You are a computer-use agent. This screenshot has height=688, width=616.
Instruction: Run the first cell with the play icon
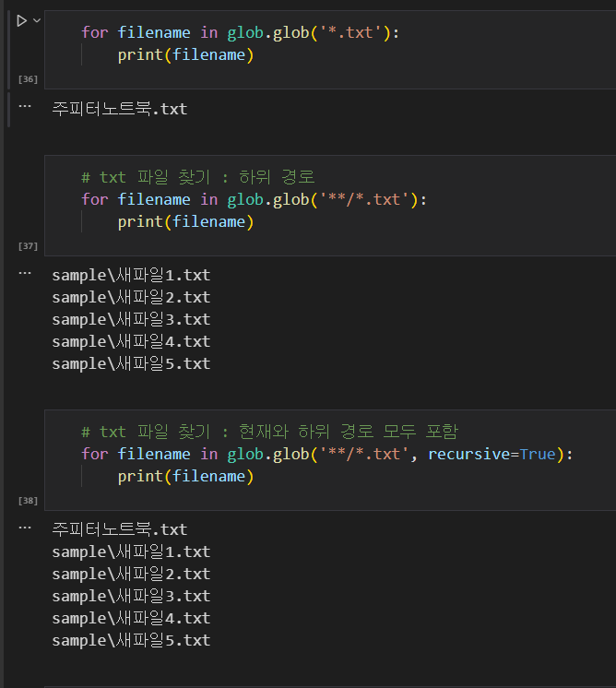click(x=21, y=20)
